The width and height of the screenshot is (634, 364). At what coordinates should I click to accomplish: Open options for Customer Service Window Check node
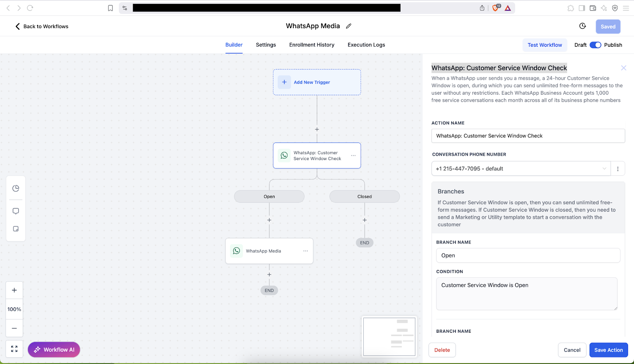click(353, 156)
